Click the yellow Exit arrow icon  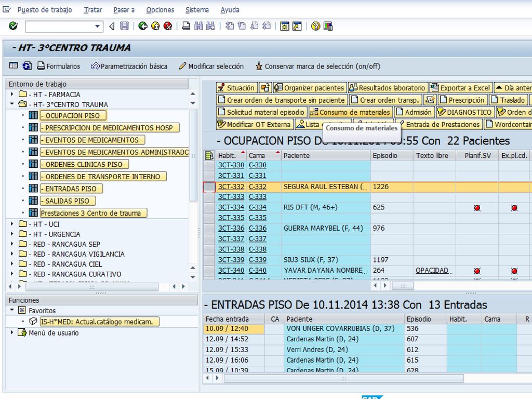click(x=155, y=26)
